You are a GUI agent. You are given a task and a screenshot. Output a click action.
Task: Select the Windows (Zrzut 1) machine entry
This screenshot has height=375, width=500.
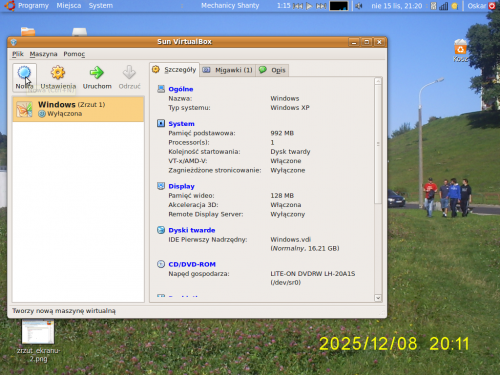(78, 109)
